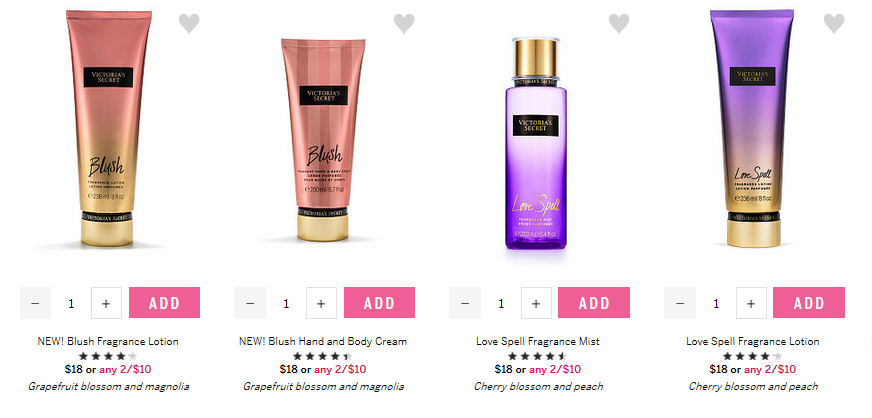This screenshot has width=872, height=418.
Task: Decrease quantity of Love Spell Fragrance Mist
Action: pos(465,303)
